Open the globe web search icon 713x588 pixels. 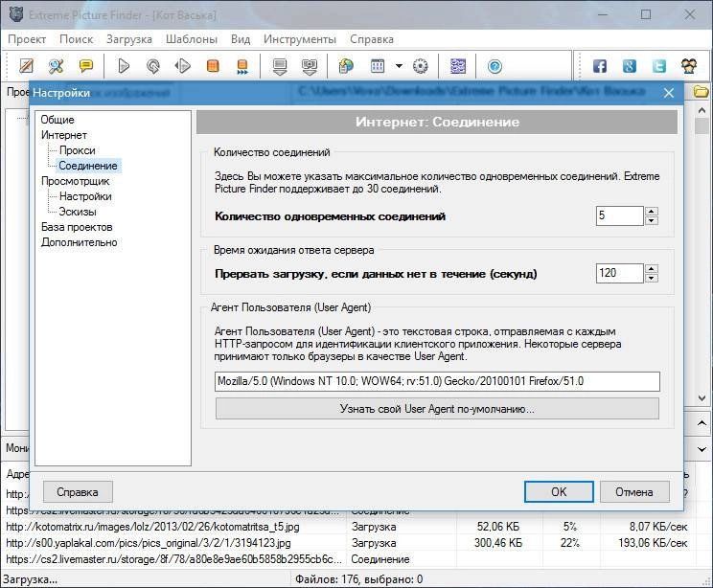346,66
